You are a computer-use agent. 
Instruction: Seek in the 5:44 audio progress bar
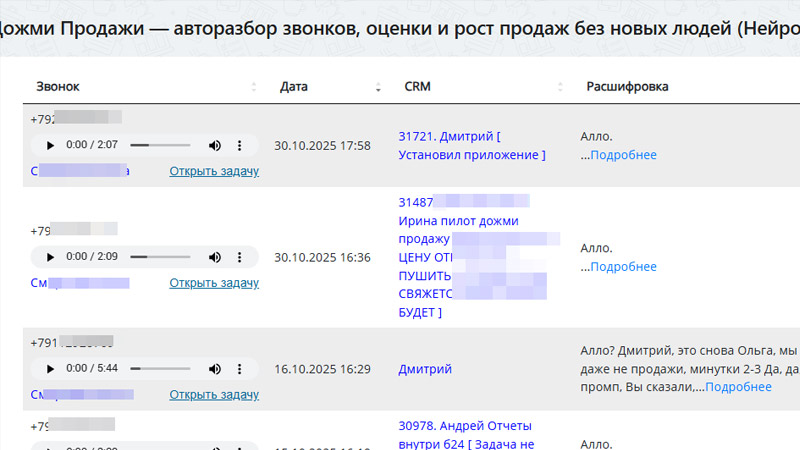[x=160, y=369]
